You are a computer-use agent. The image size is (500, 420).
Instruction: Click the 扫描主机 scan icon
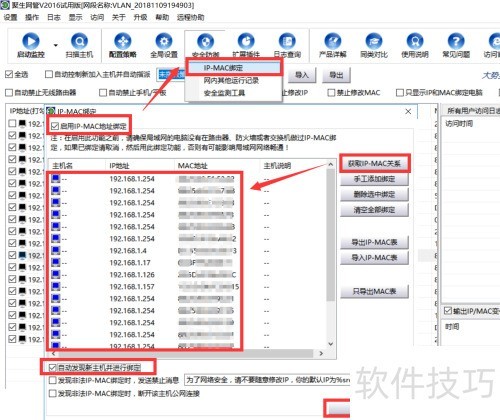[79, 41]
